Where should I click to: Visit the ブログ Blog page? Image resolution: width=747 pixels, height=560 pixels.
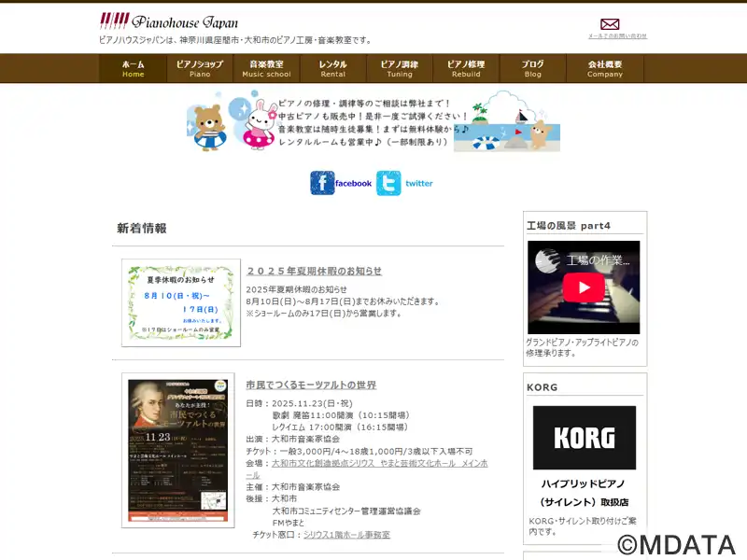532,68
